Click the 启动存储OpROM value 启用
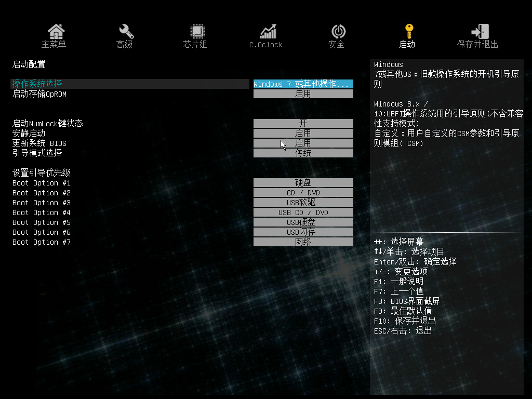This screenshot has width=532, height=399. [x=303, y=94]
